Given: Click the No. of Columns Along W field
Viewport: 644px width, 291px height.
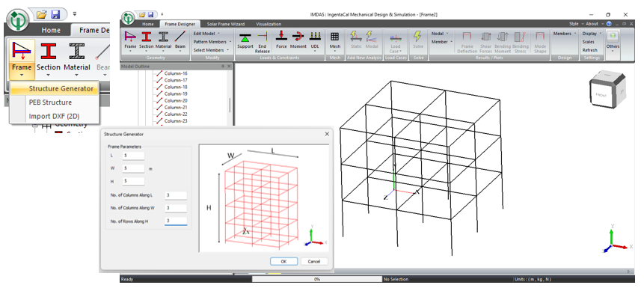Looking at the screenshot, I should [x=176, y=209].
